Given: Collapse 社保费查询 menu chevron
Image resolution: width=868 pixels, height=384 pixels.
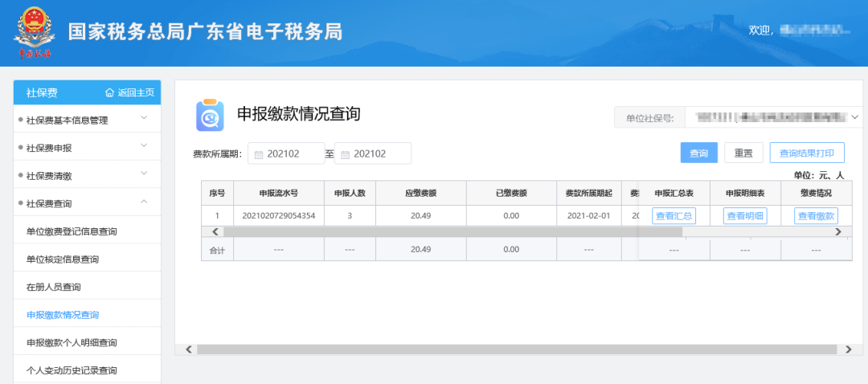Looking at the screenshot, I should pyautogui.click(x=144, y=202).
